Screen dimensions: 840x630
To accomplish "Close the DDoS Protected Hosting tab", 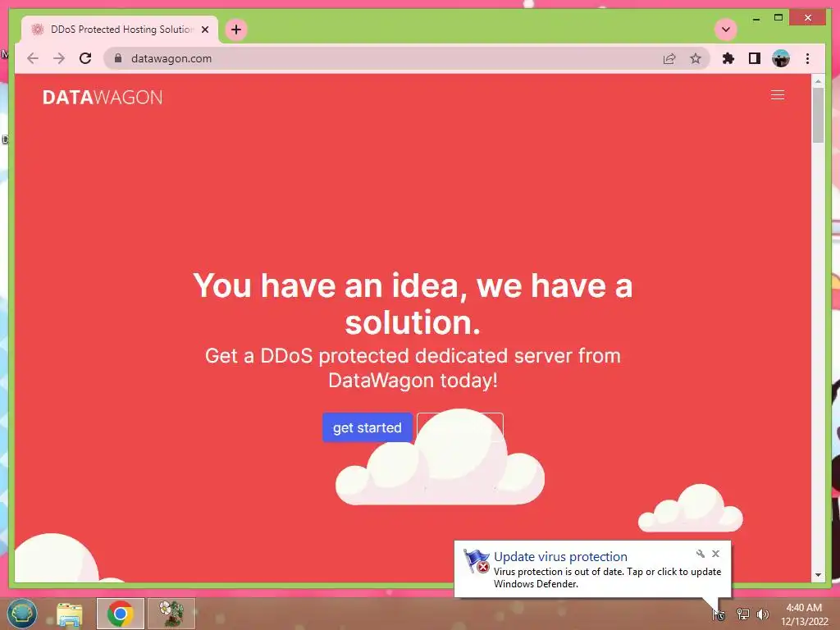I will [x=204, y=30].
